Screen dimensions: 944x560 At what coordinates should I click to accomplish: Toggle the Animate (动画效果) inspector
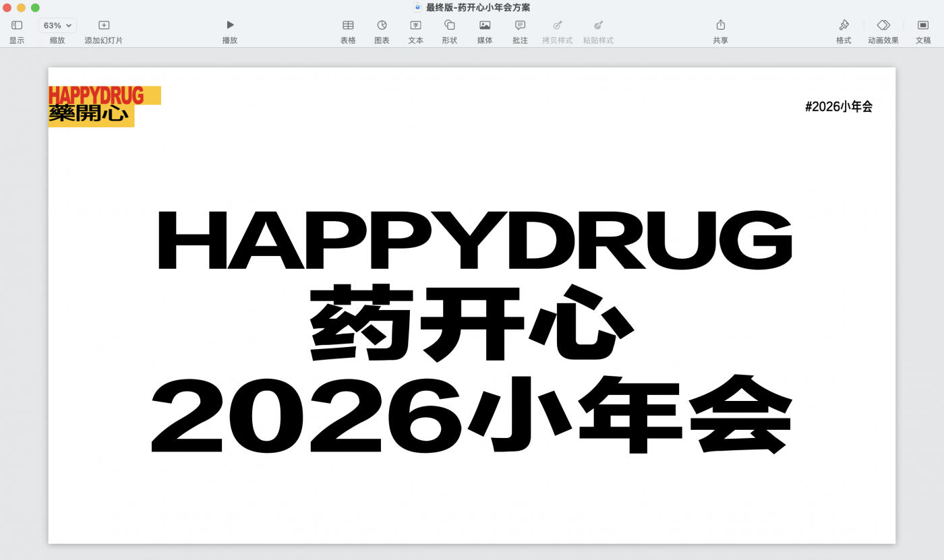pyautogui.click(x=883, y=26)
